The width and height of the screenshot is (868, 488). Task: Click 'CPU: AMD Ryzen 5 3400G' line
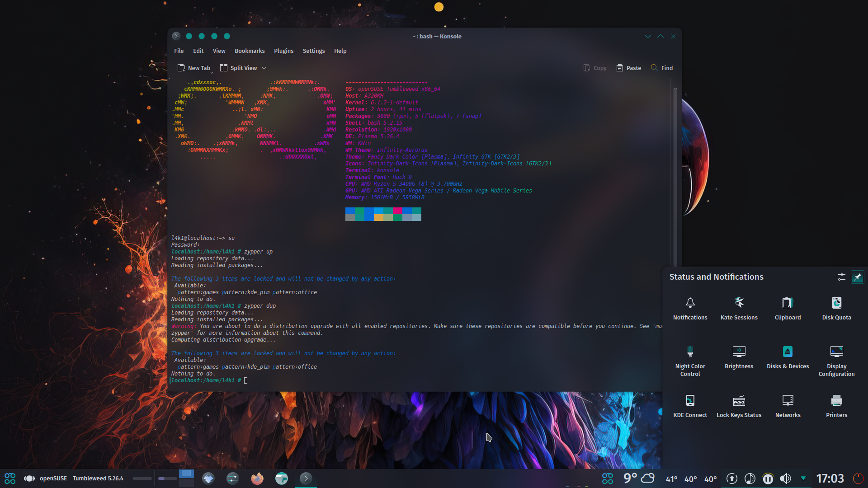pos(404,184)
